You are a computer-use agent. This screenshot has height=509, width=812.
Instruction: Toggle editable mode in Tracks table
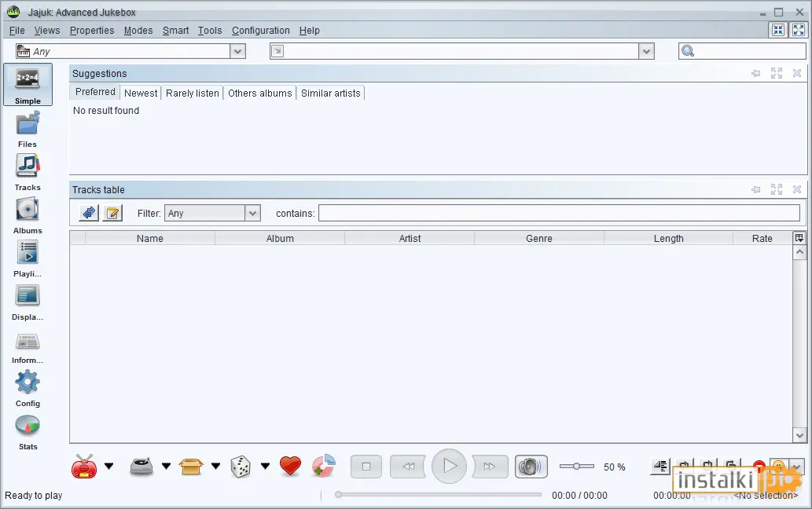[x=112, y=213]
